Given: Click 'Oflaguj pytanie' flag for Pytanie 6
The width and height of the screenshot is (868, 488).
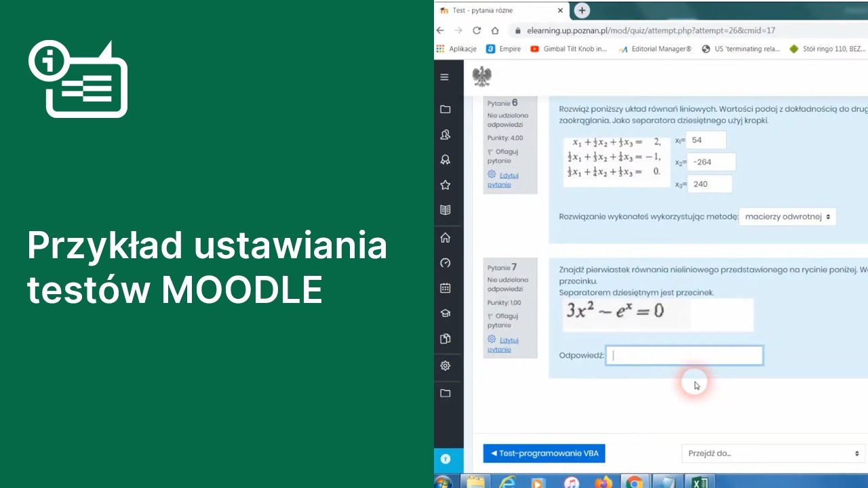Looking at the screenshot, I should pos(502,156).
